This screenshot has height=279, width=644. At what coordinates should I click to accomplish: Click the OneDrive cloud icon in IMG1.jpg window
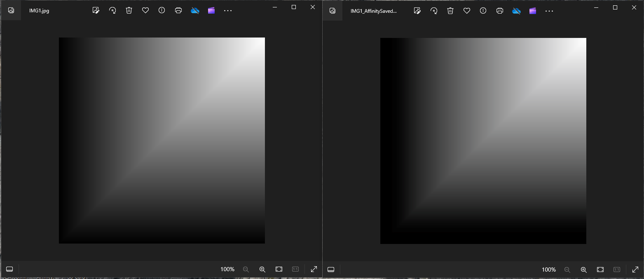[x=195, y=11]
